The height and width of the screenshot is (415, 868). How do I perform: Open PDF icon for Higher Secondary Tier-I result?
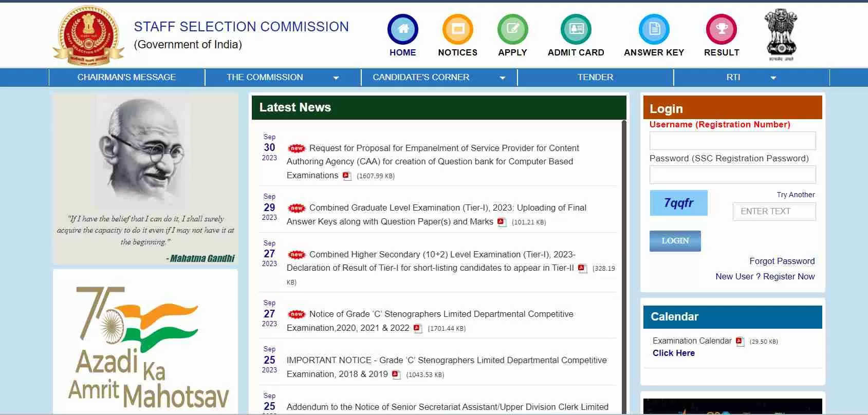click(x=582, y=268)
